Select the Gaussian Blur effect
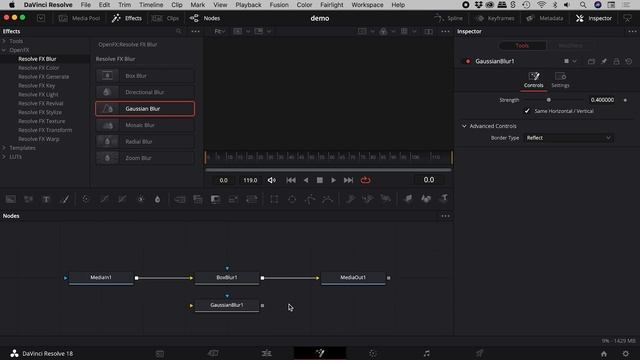Screen dimensions: 640x360 coord(145,109)
